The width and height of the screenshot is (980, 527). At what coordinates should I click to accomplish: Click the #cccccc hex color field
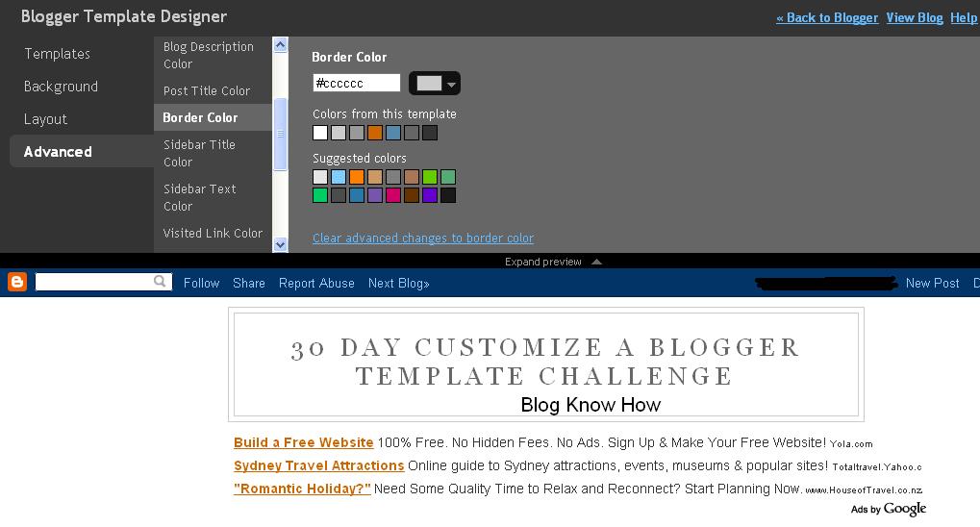356,83
